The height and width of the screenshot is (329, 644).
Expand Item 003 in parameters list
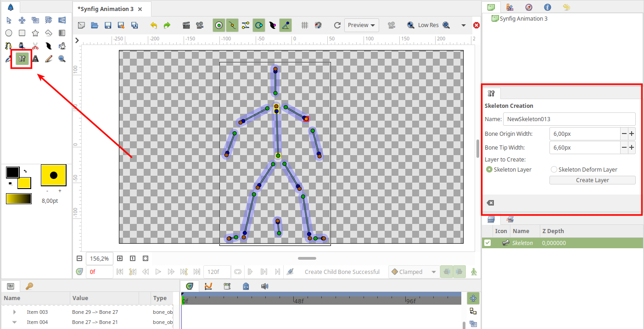(14, 312)
